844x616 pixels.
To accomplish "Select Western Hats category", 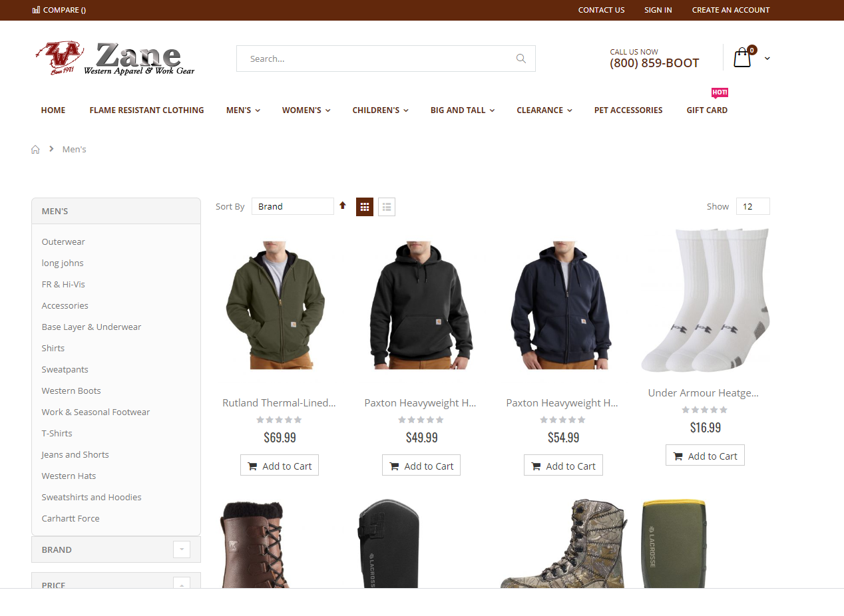I will tap(69, 476).
